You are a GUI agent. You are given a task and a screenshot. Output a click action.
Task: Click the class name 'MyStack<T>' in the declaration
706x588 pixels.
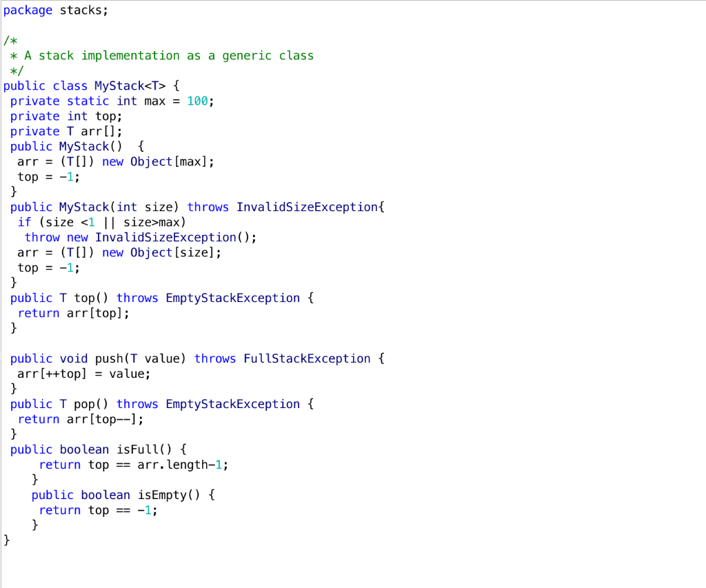point(130,86)
